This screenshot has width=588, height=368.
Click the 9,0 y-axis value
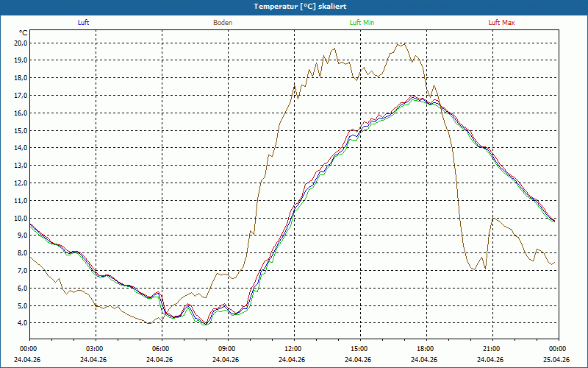(22, 235)
